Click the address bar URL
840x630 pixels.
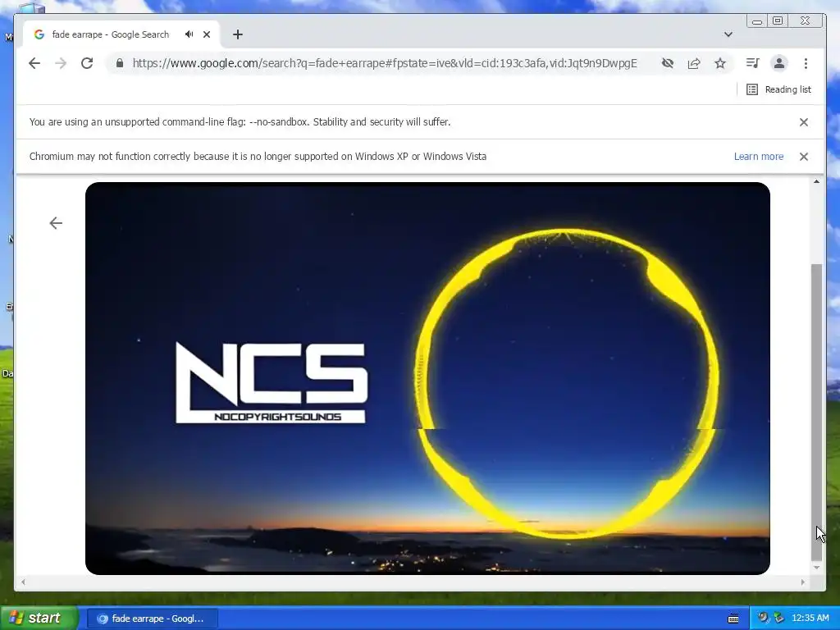pos(385,63)
